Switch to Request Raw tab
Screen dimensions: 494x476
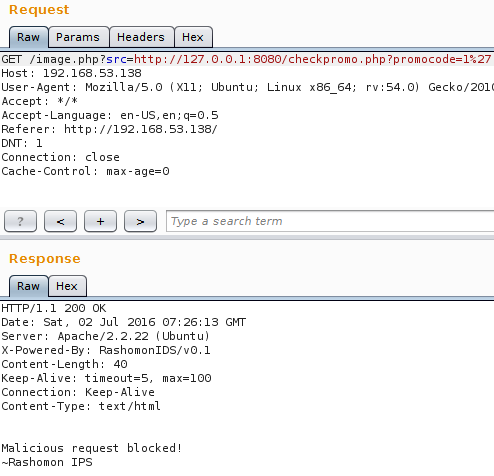(29, 37)
